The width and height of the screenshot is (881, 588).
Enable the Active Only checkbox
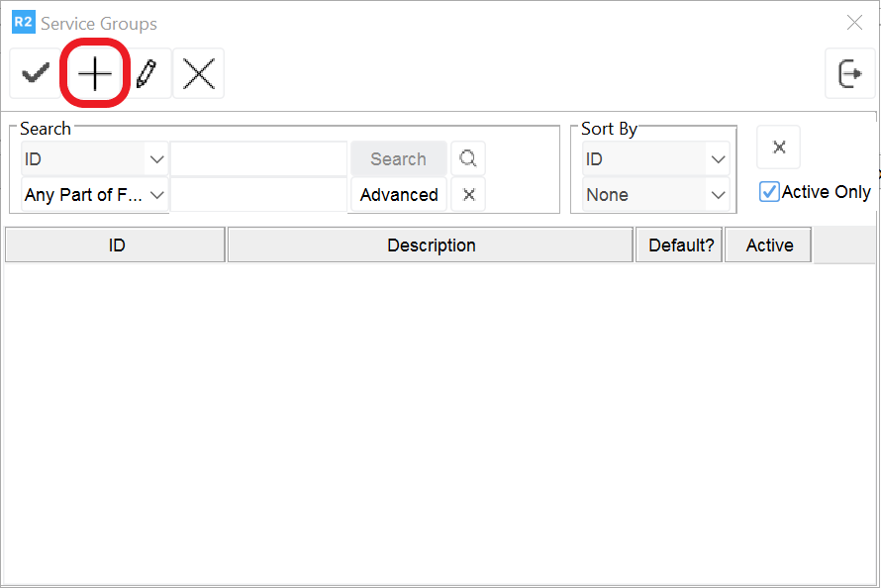click(770, 192)
